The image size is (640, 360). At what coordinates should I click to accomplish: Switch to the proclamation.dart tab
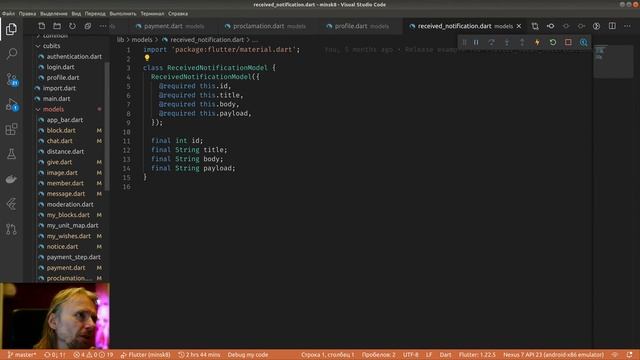tap(269, 26)
